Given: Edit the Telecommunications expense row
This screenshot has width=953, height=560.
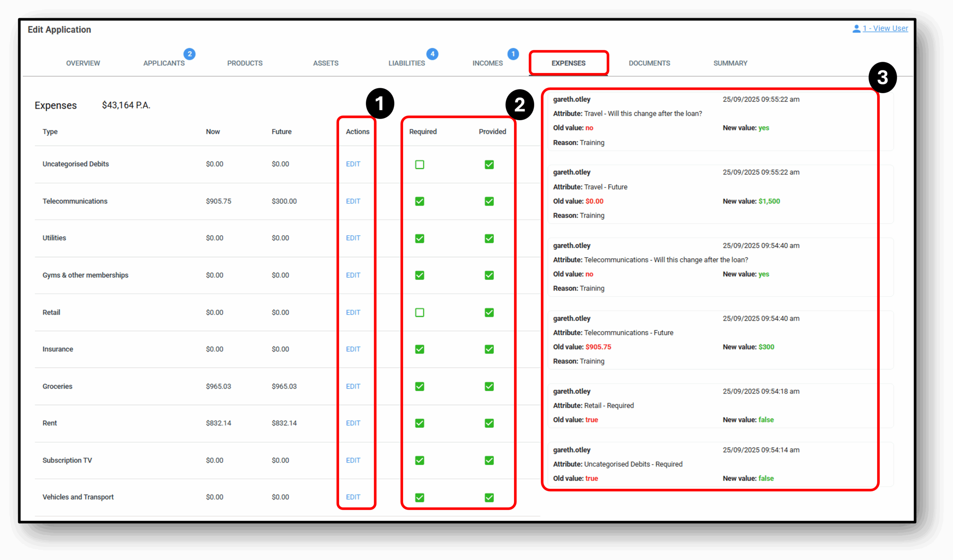Looking at the screenshot, I should coord(353,201).
